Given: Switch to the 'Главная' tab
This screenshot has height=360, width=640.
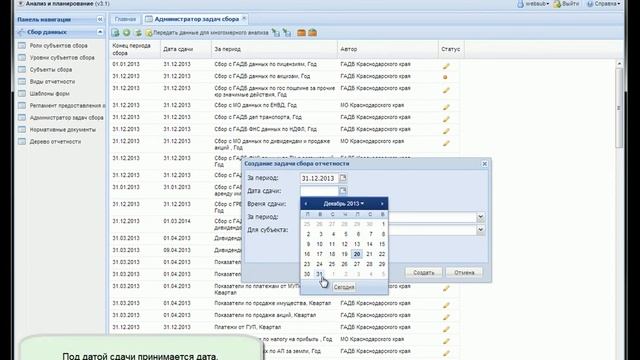Looking at the screenshot, I should point(125,19).
